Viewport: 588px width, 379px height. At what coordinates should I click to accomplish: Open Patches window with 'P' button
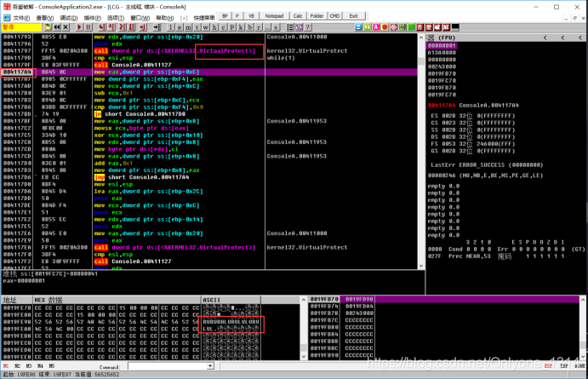coord(232,27)
